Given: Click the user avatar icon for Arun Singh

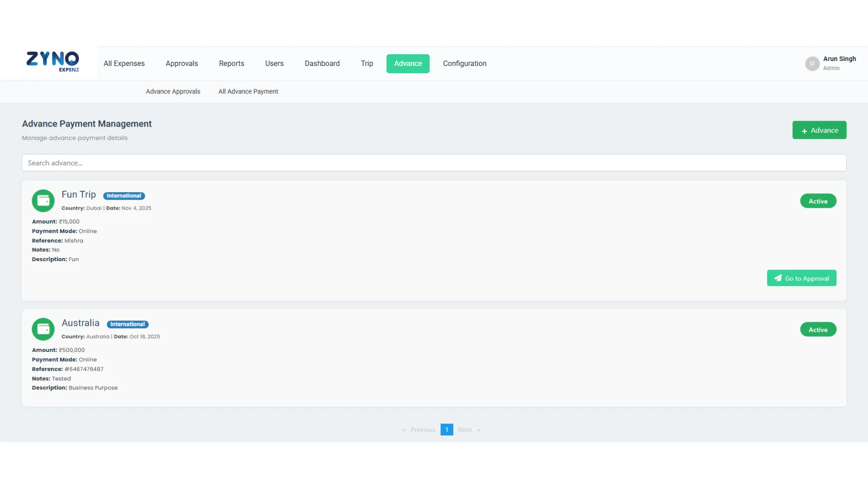Looking at the screenshot, I should tap(812, 64).
